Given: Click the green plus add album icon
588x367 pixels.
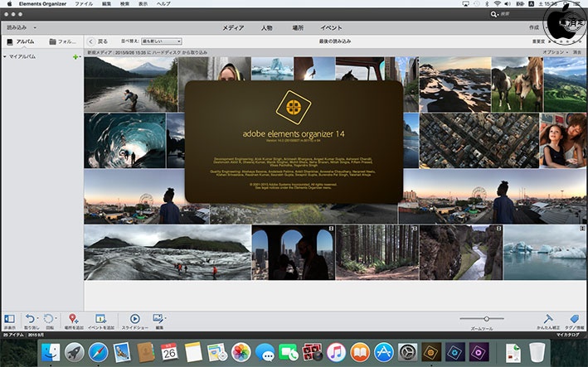Looking at the screenshot, I should pyautogui.click(x=75, y=56).
